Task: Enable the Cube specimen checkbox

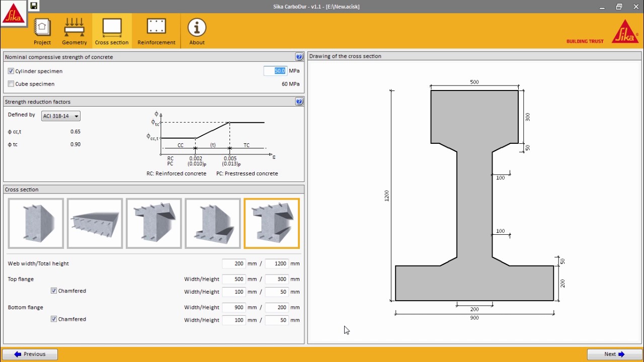Action: tap(11, 84)
